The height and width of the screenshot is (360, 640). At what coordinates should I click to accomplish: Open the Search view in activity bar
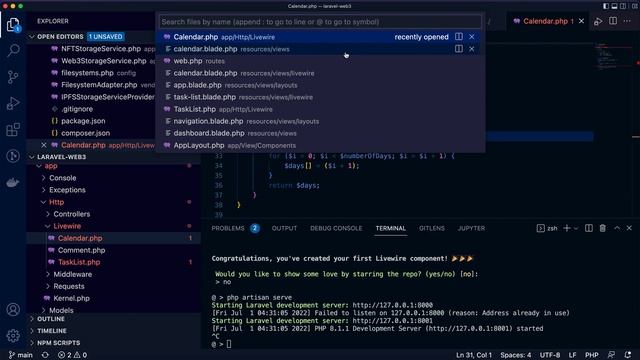click(13, 51)
